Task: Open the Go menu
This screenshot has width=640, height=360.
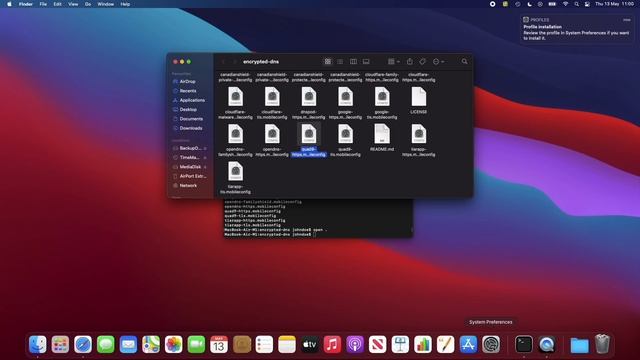Action: coord(88,4)
